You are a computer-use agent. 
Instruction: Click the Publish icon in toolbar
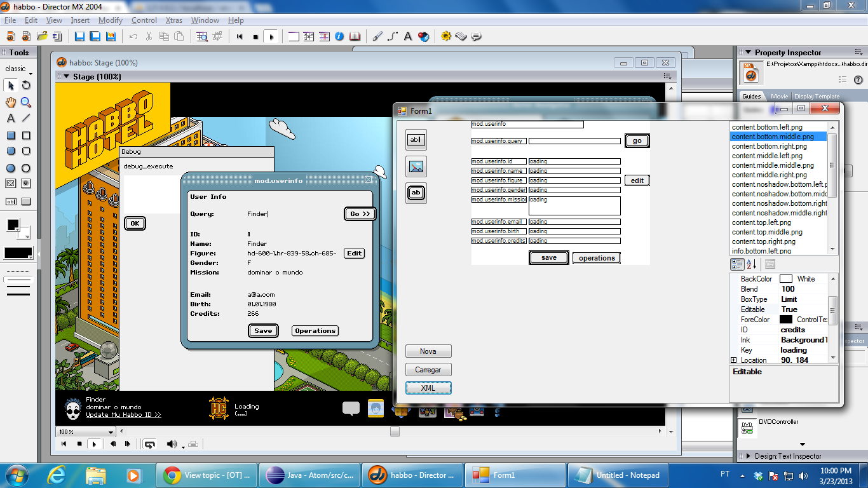pos(110,36)
